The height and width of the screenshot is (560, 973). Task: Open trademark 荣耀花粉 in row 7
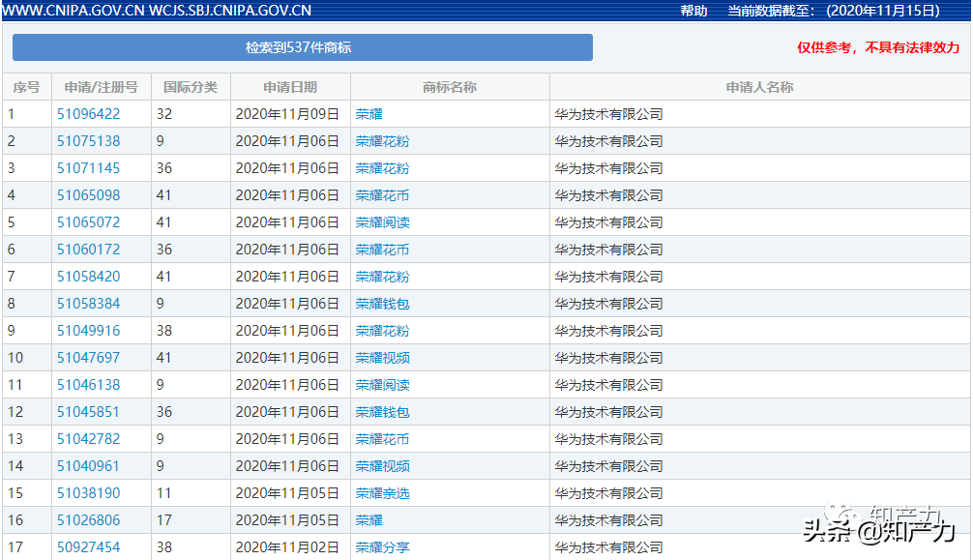tap(382, 277)
